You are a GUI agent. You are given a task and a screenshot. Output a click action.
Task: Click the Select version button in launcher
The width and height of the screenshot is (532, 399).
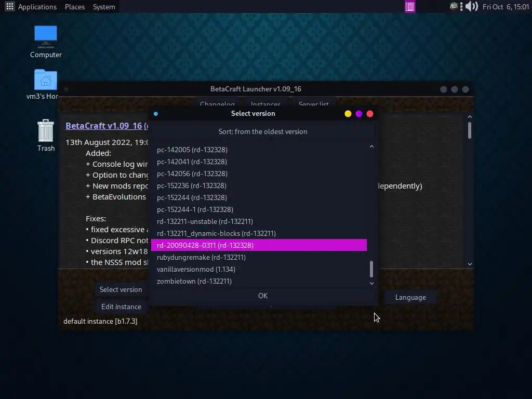pos(121,289)
